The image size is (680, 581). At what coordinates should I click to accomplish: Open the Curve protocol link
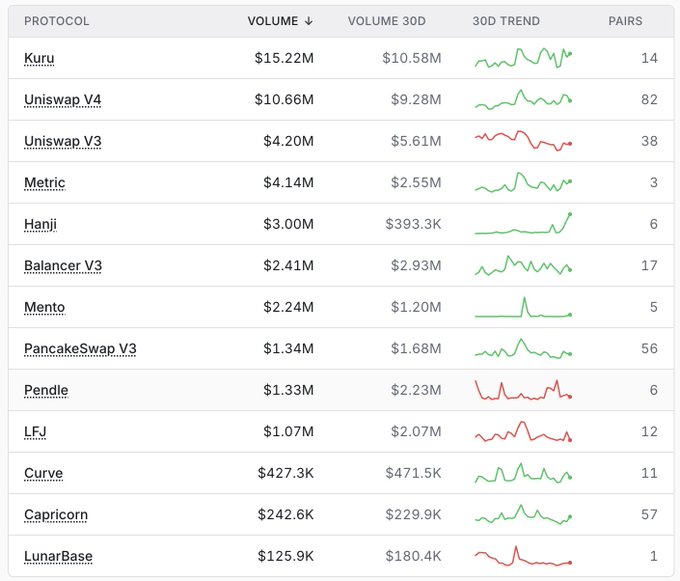[43, 473]
